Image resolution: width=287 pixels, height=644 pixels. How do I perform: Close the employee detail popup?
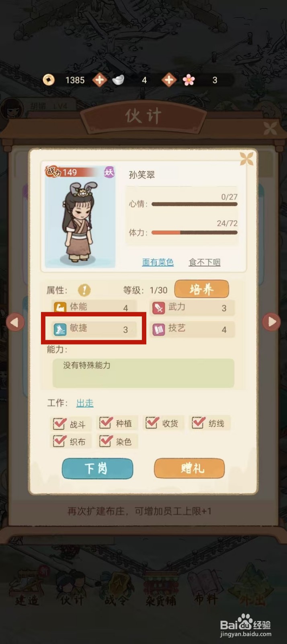[246, 159]
